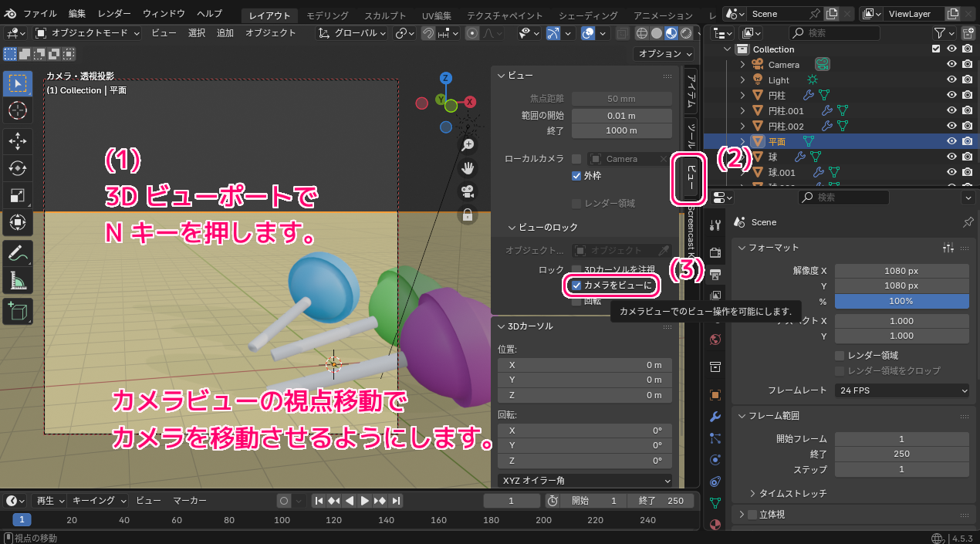Viewport: 980px width, 544px height.
Task: Click the 3D Cursor tool
Action: tap(17, 110)
